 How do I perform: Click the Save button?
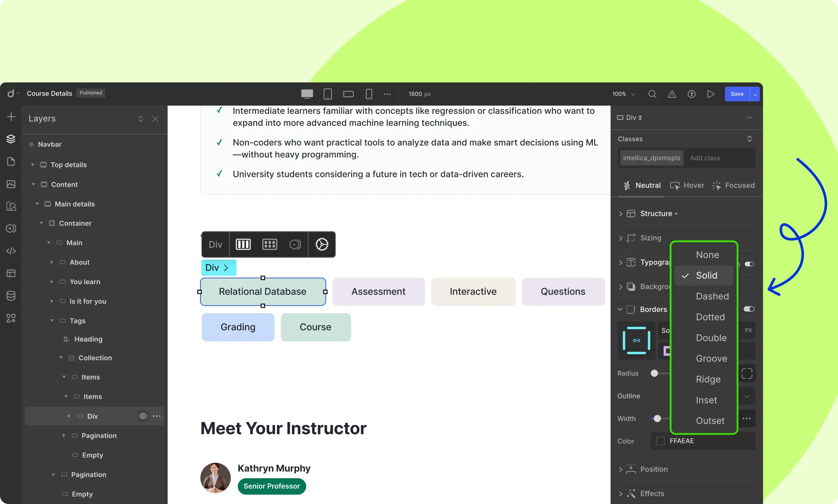(737, 94)
